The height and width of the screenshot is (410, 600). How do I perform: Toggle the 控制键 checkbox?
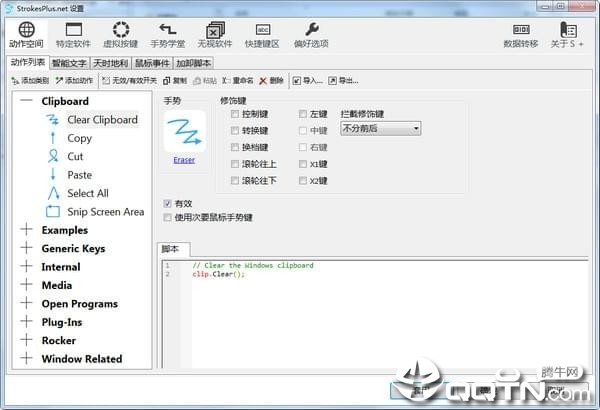click(235, 114)
